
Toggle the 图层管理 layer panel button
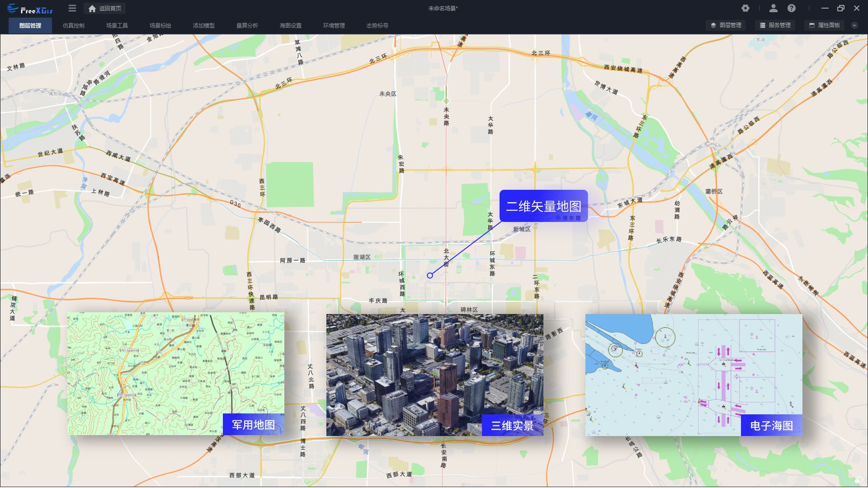click(x=726, y=25)
